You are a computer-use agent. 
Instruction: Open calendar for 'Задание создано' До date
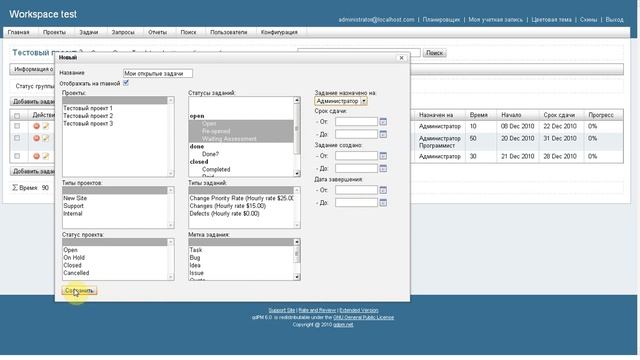tap(383, 169)
